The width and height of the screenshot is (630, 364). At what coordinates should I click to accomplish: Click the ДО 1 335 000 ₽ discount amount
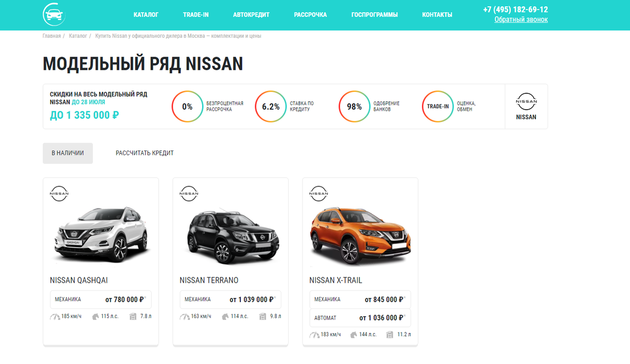85,115
